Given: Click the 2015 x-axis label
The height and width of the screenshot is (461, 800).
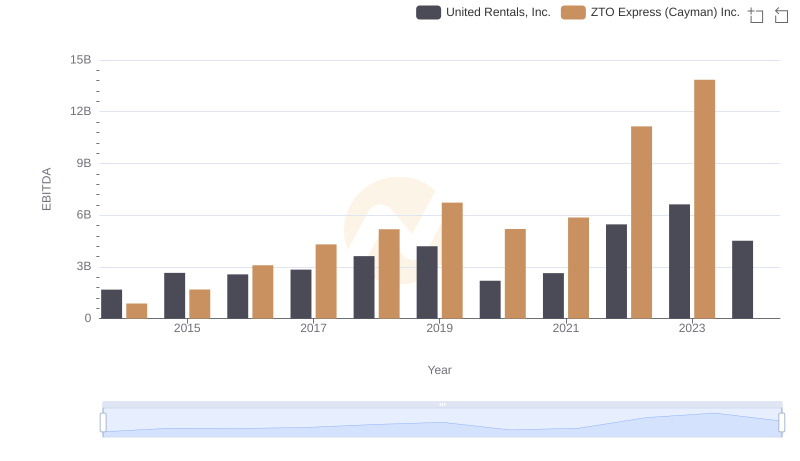Looking at the screenshot, I should pyautogui.click(x=187, y=328).
